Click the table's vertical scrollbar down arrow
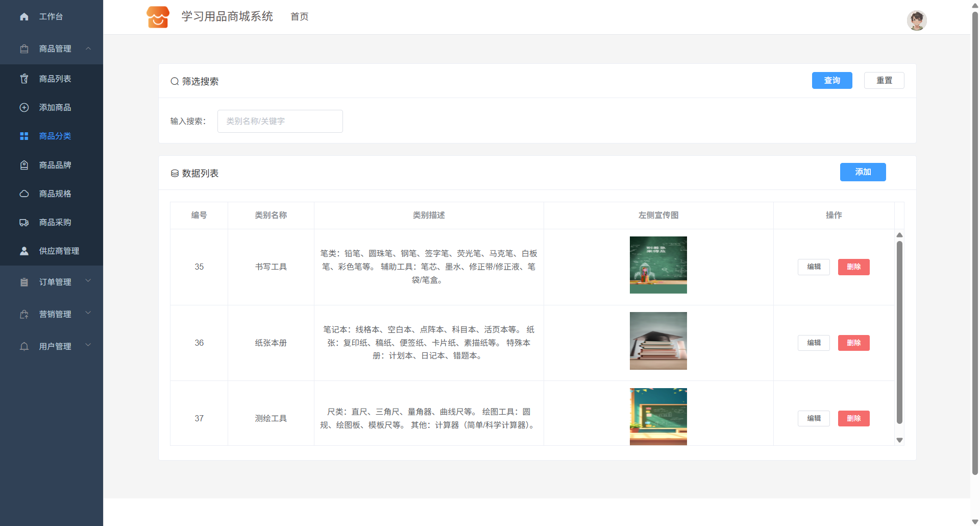Image resolution: width=980 pixels, height=526 pixels. 899,440
